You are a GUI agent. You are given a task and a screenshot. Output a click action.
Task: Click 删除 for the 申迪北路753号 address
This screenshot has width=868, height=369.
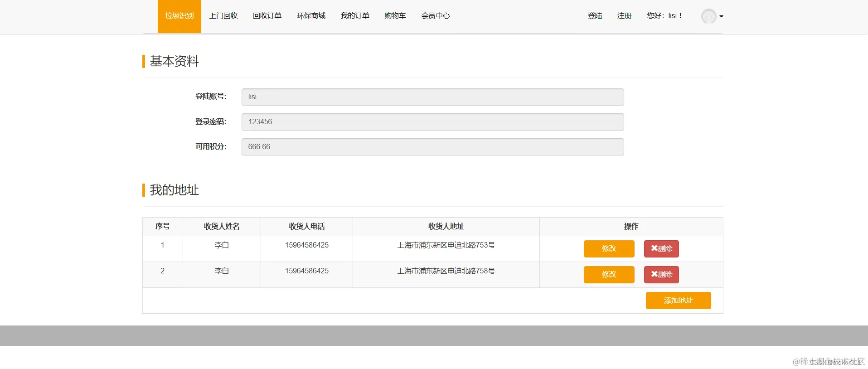coord(661,249)
